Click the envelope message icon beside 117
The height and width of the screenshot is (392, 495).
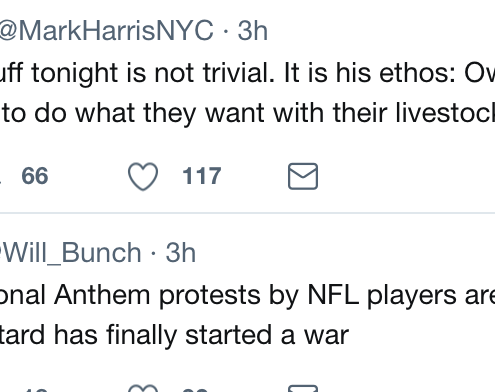(303, 176)
